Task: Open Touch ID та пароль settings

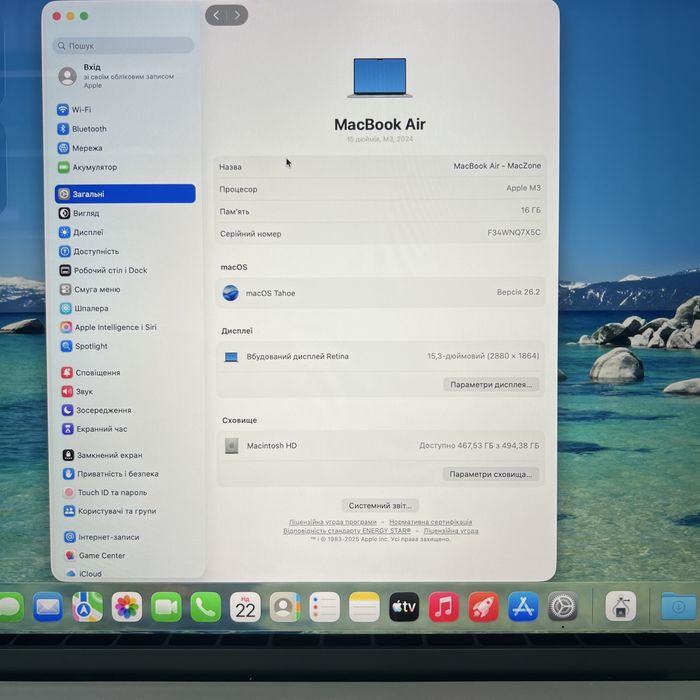Action: [x=105, y=492]
